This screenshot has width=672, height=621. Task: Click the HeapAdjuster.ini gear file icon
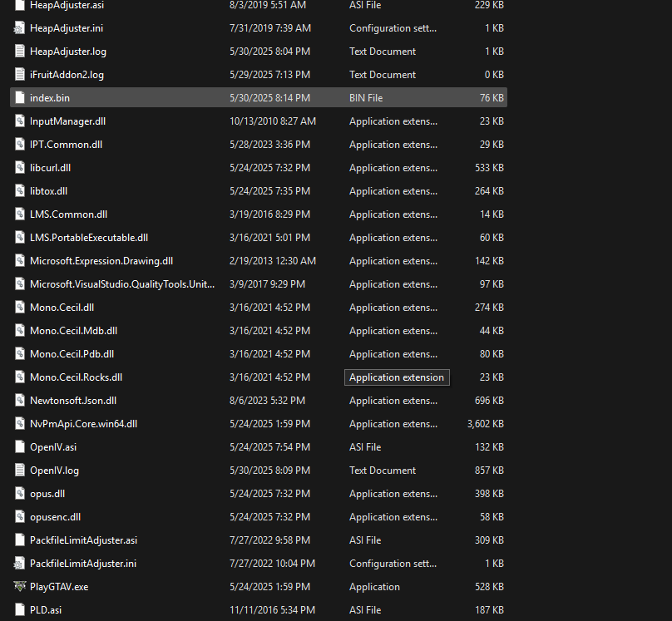tap(20, 27)
